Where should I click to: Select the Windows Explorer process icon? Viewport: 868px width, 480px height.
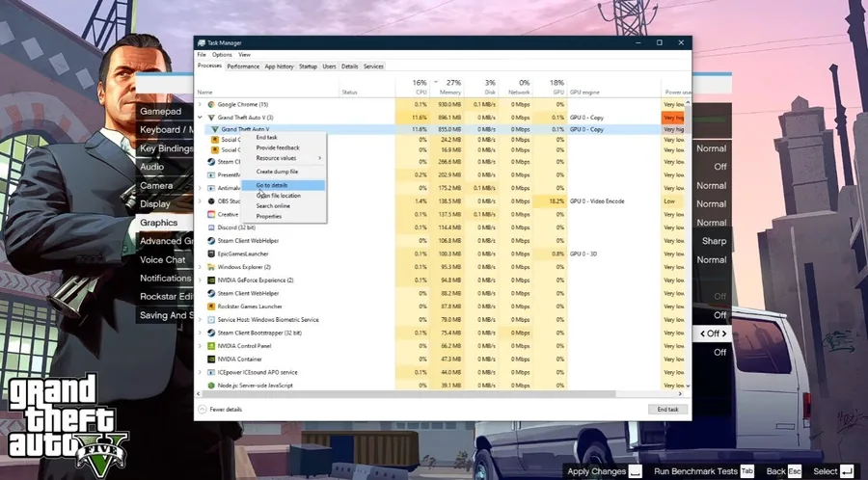pyautogui.click(x=211, y=267)
